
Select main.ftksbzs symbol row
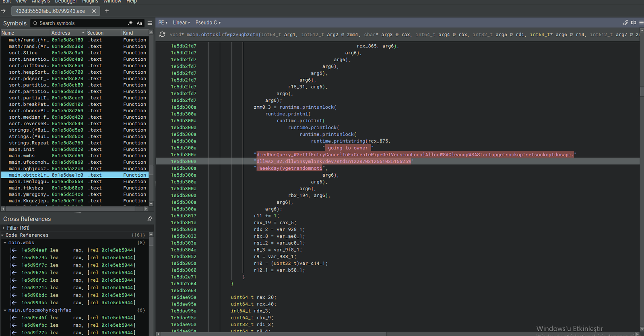(x=74, y=188)
